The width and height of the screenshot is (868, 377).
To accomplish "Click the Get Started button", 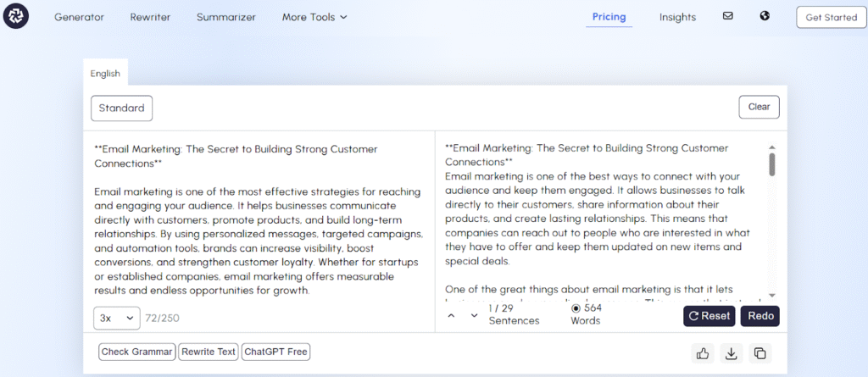I will (x=831, y=17).
